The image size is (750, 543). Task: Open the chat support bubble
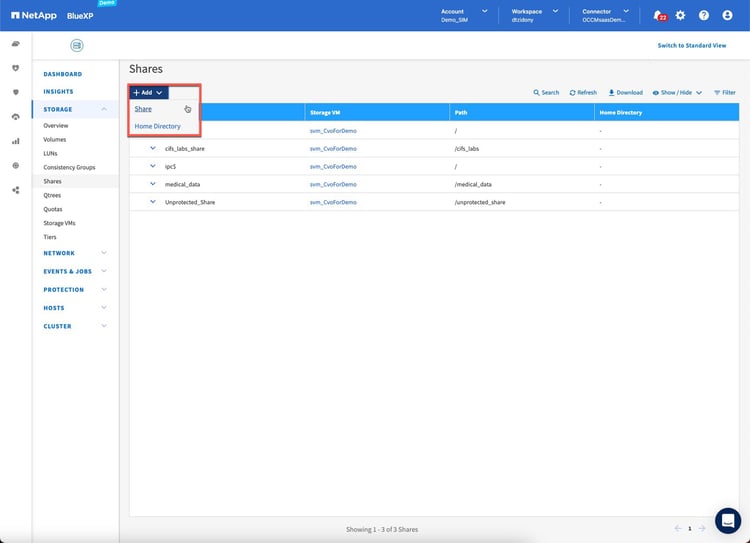coord(727,520)
